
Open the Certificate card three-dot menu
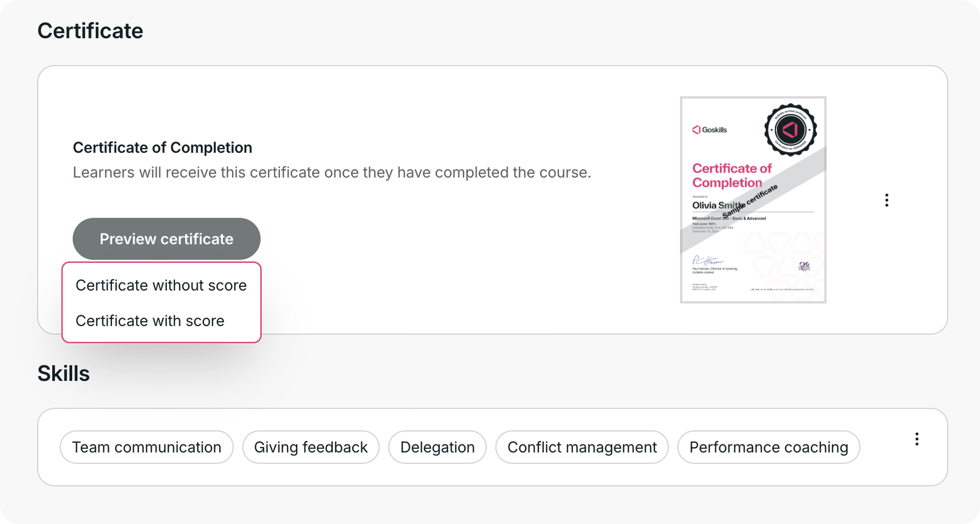coord(886,200)
